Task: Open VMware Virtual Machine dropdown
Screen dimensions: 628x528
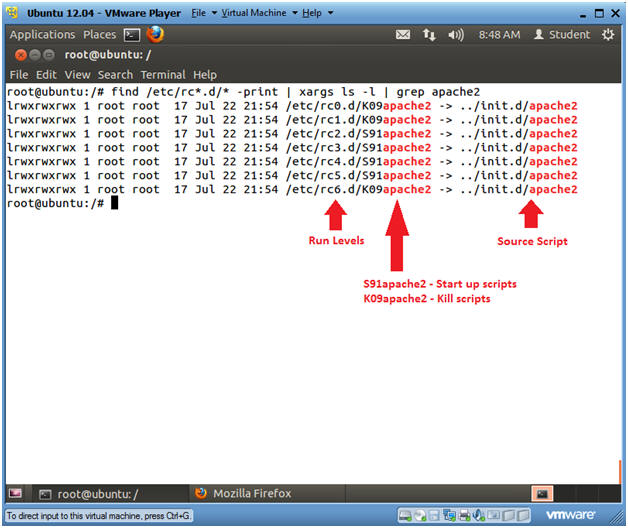Action: point(260,13)
